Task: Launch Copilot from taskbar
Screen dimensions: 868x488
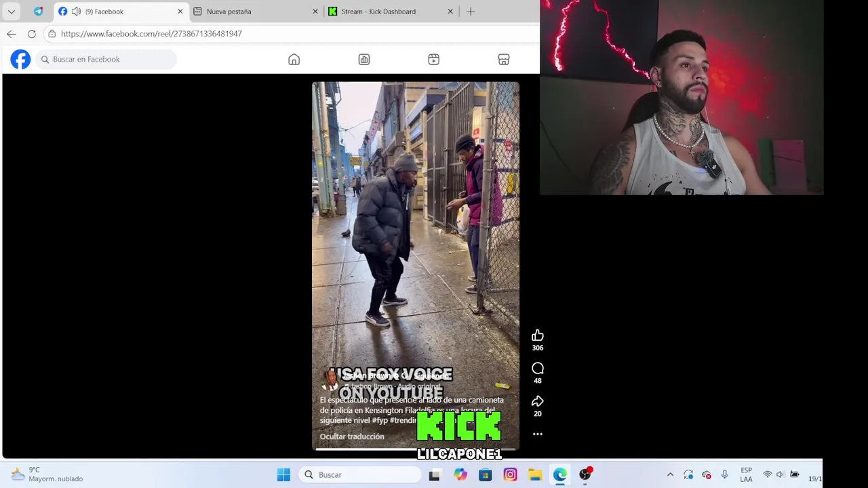Action: coord(460,474)
